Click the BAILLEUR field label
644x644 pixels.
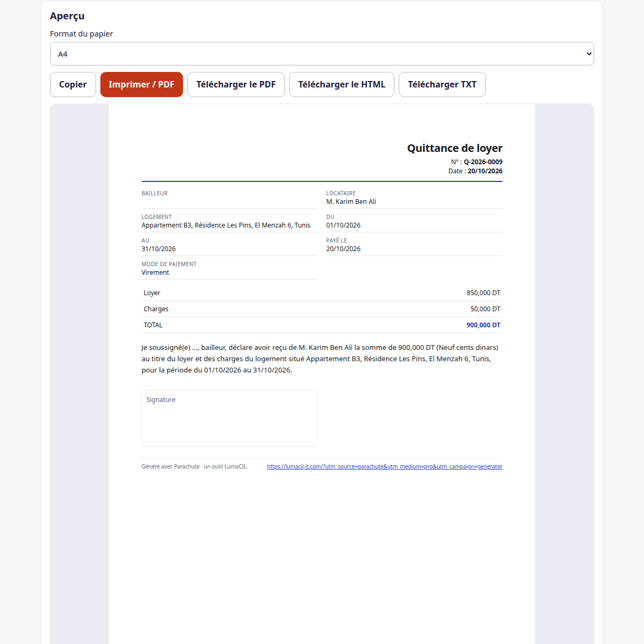coord(155,193)
